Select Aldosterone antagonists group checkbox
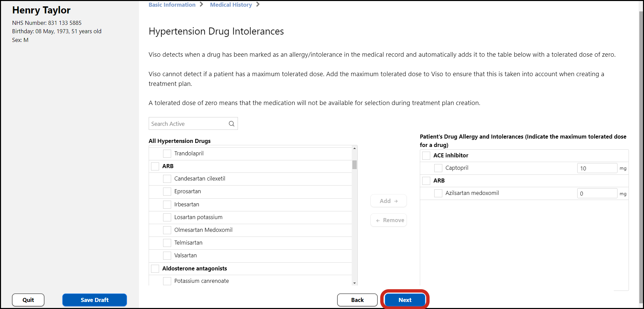Screen dimensions: 644x309 coord(155,269)
